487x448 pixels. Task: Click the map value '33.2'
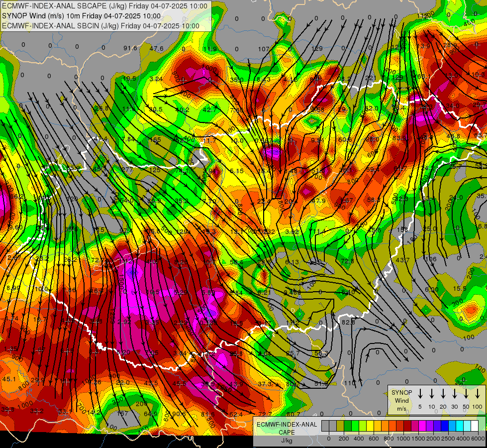tap(37, 411)
